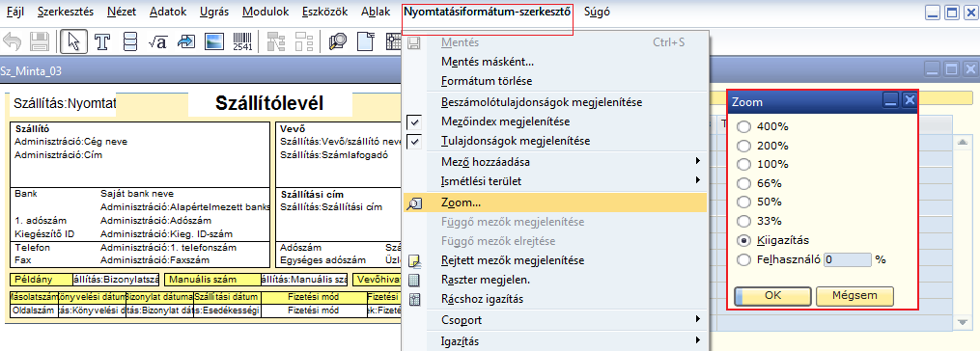Click the blank document page icon
The width and height of the screenshot is (980, 351).
click(366, 42)
